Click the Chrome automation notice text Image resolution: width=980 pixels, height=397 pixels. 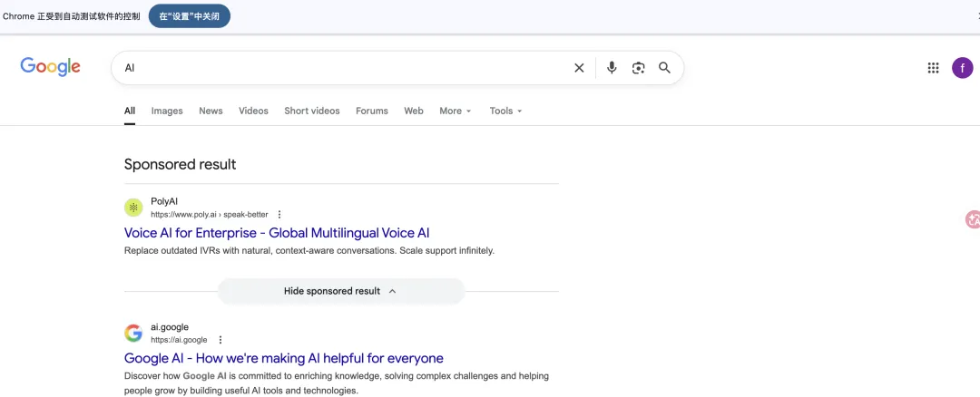[72, 16]
